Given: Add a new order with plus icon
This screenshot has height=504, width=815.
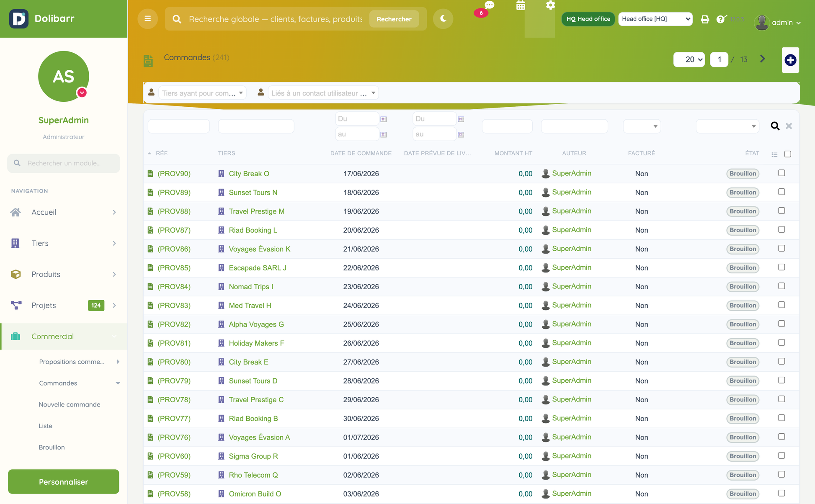Looking at the screenshot, I should [790, 60].
